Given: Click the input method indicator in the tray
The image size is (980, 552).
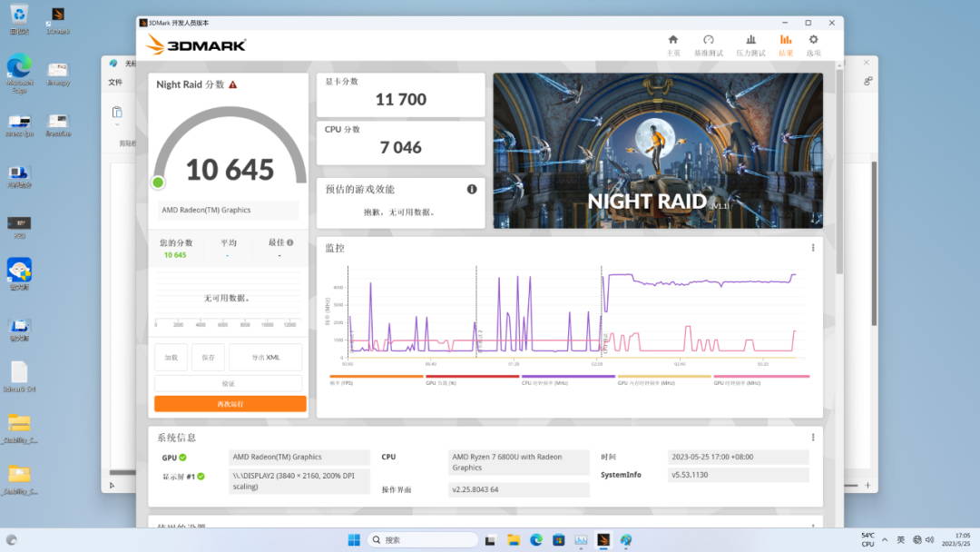Looking at the screenshot, I should pyautogui.click(x=901, y=540).
